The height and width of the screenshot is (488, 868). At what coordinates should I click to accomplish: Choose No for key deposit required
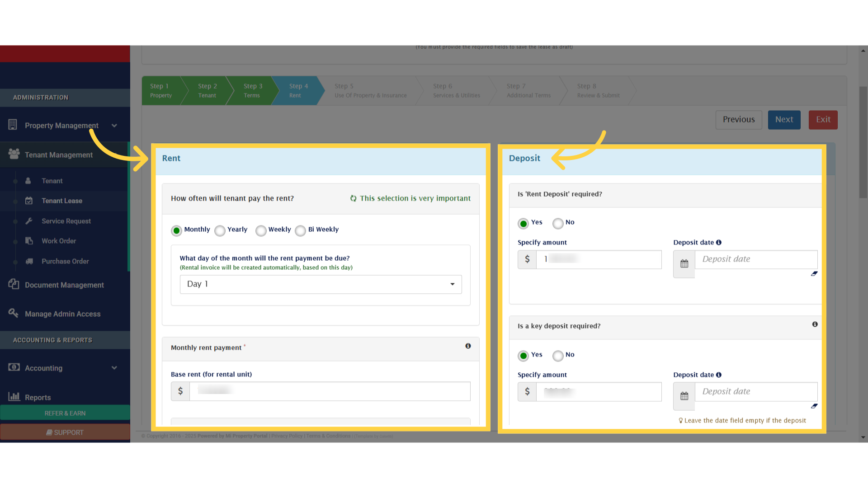point(558,356)
